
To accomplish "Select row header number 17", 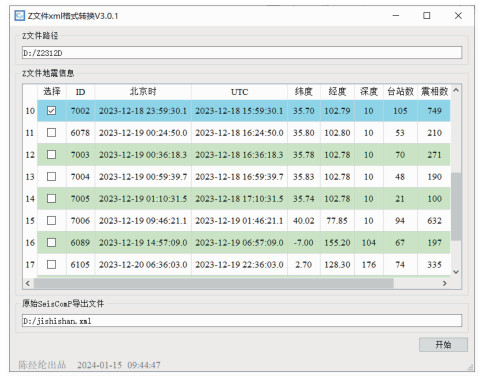I will 30,265.
